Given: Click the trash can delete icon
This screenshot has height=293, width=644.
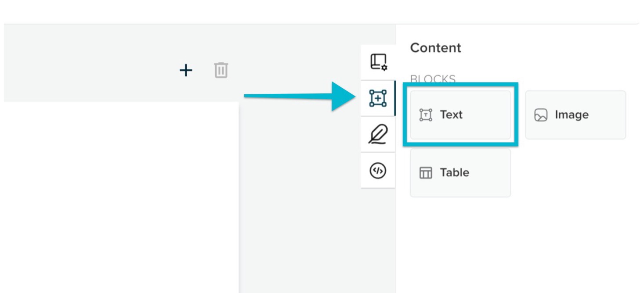Looking at the screenshot, I should coord(221,70).
